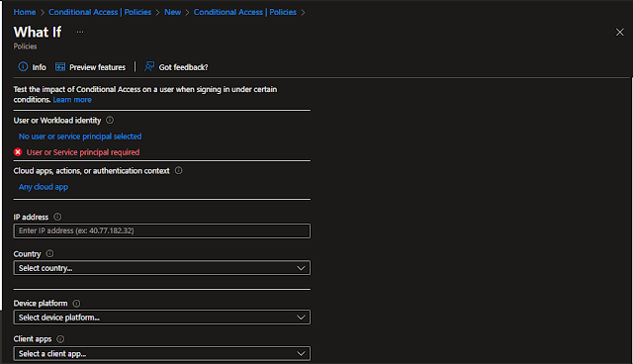Viewport: 633px width, 364px height.
Task: Click info icon beside User or Workload identity
Action: [110, 120]
